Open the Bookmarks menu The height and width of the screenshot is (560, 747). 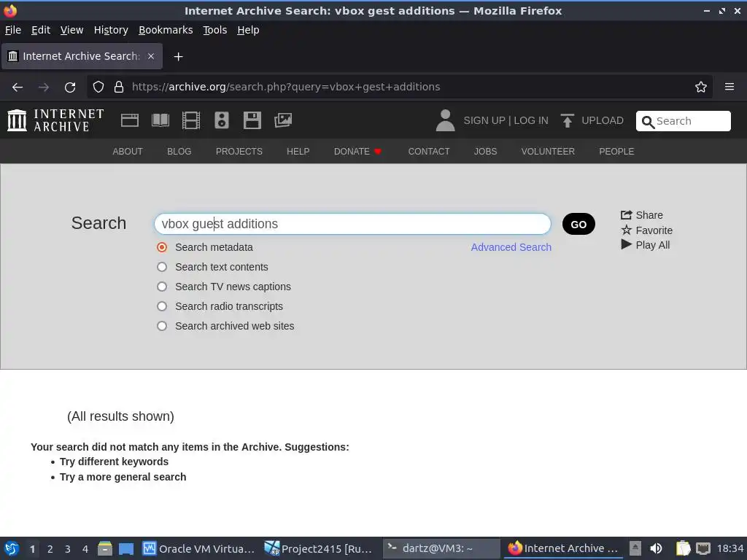pos(166,30)
